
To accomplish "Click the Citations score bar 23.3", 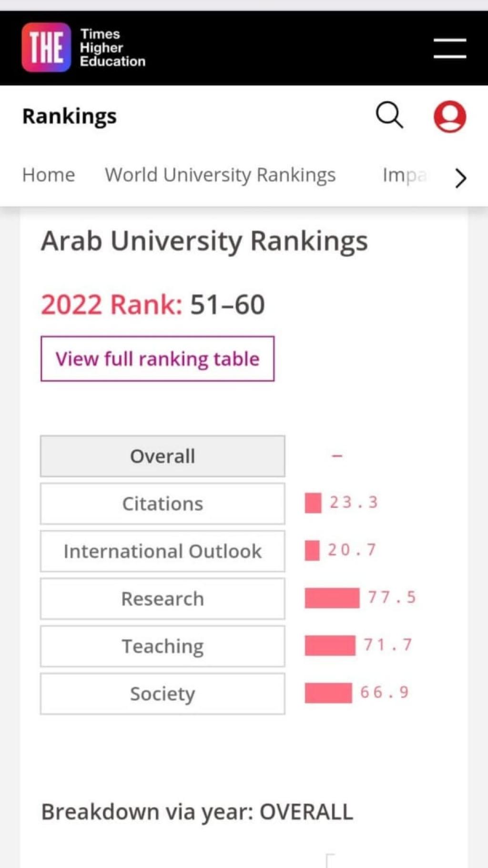I will [313, 503].
